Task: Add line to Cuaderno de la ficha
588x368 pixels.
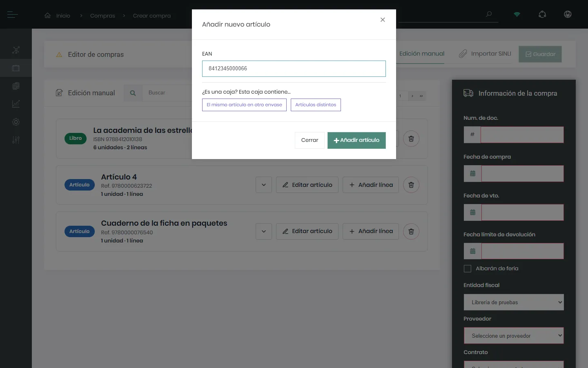Action: click(371, 231)
